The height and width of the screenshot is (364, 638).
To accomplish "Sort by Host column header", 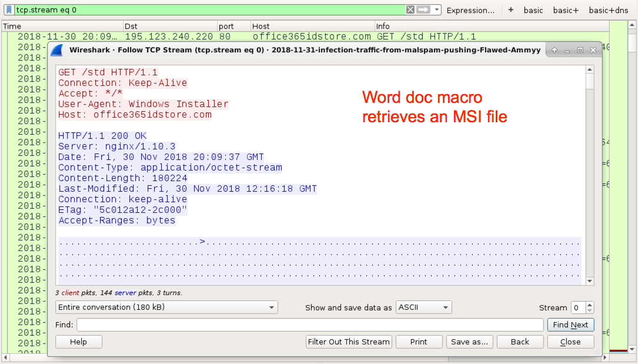I will tap(312, 26).
